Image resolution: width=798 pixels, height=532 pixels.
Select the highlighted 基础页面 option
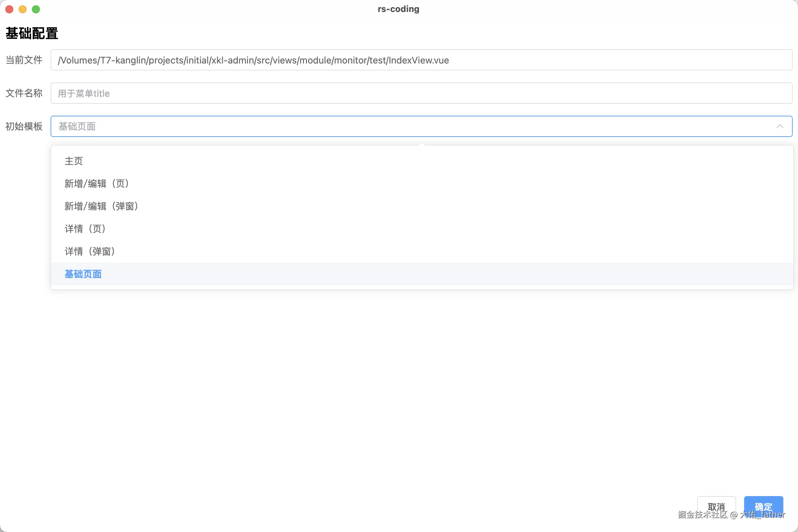(x=83, y=274)
